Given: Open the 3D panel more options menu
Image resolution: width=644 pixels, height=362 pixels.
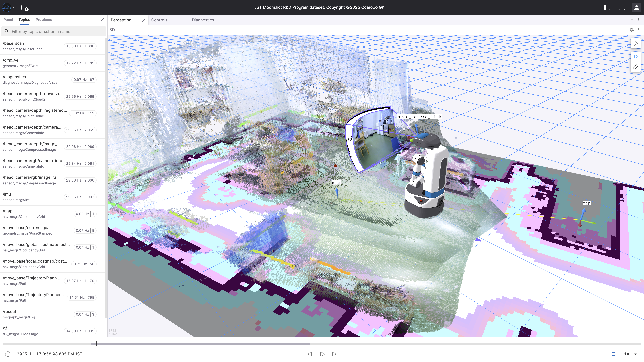Looking at the screenshot, I should pos(639,30).
